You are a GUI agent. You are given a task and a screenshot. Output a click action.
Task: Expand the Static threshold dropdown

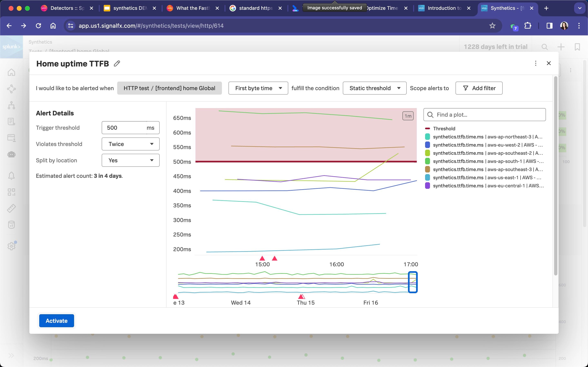(374, 88)
